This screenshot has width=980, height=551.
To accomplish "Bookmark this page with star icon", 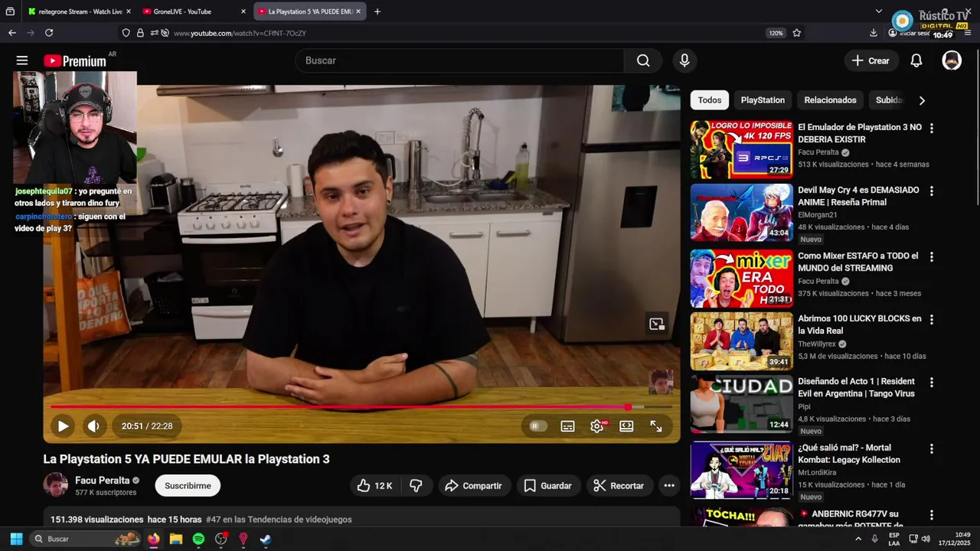I will pos(797,33).
